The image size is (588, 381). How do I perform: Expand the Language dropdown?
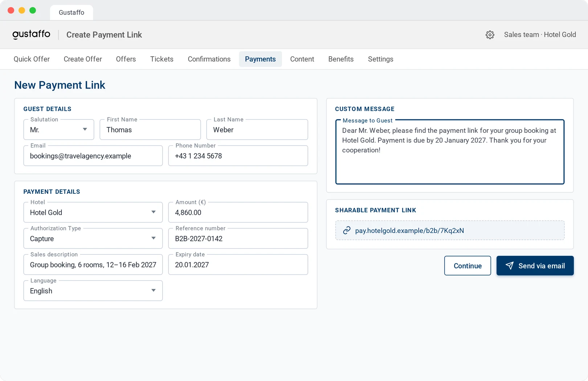coord(93,291)
